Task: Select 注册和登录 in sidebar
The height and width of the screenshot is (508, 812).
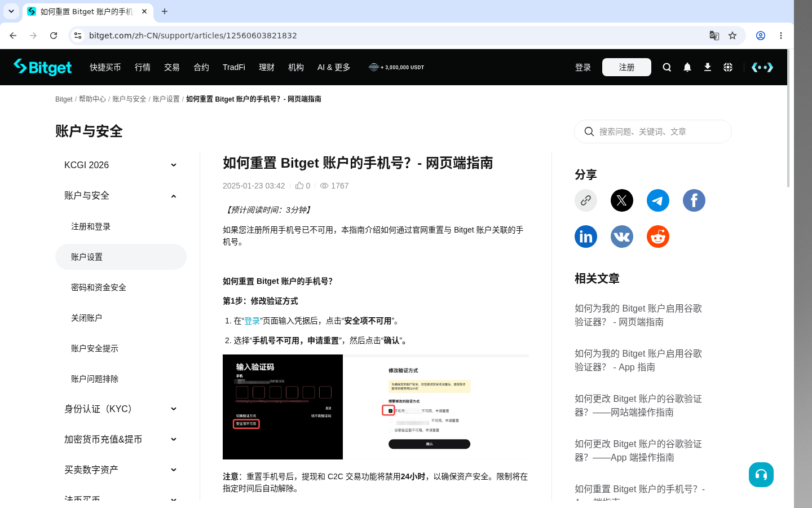Action: (x=121, y=226)
